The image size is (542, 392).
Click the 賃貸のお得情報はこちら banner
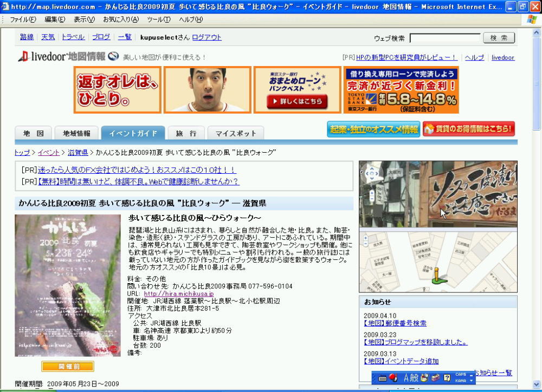click(x=469, y=129)
